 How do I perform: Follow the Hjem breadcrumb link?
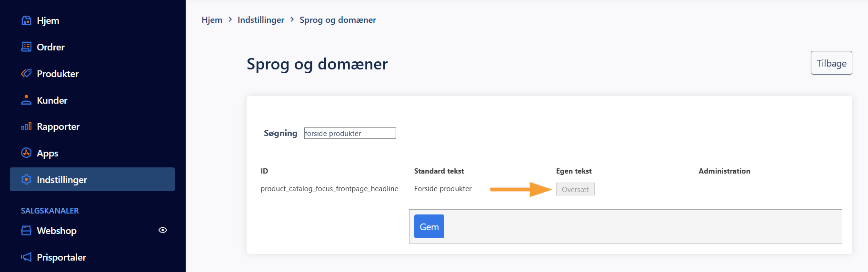click(x=212, y=20)
